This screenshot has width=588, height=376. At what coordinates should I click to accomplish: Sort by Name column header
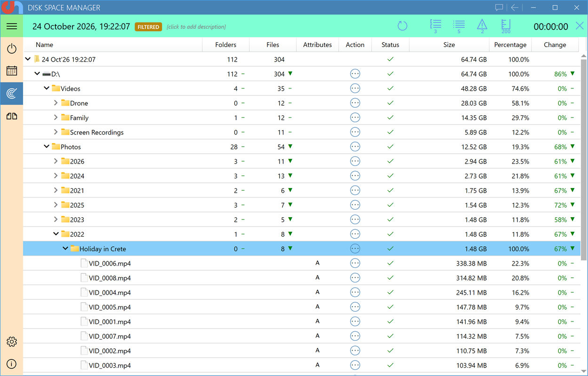coord(113,45)
